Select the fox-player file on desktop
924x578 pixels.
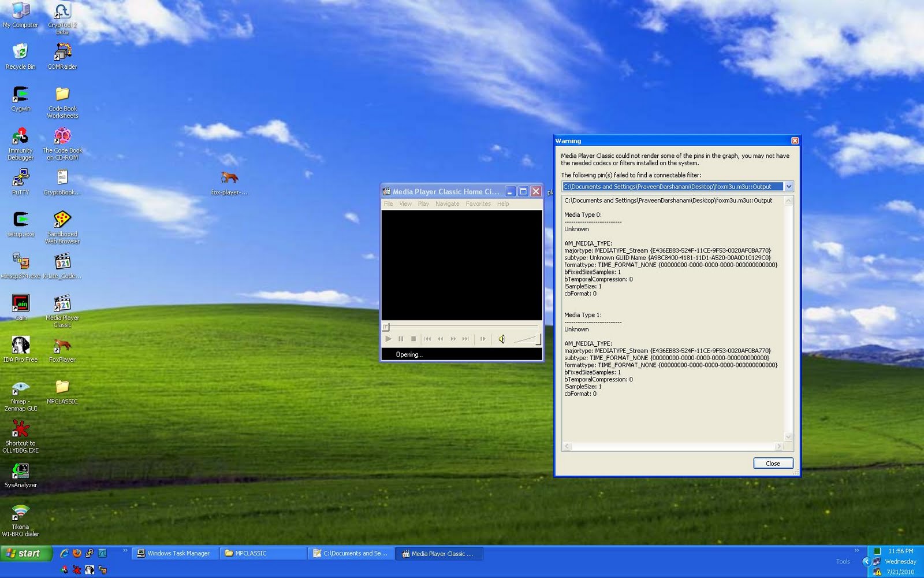[x=229, y=183]
